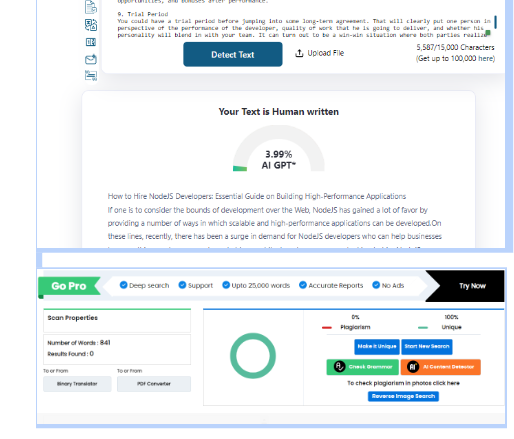The height and width of the screenshot is (439, 514).
Task: Click the text box scrollbar handle
Action: tap(495, 22)
